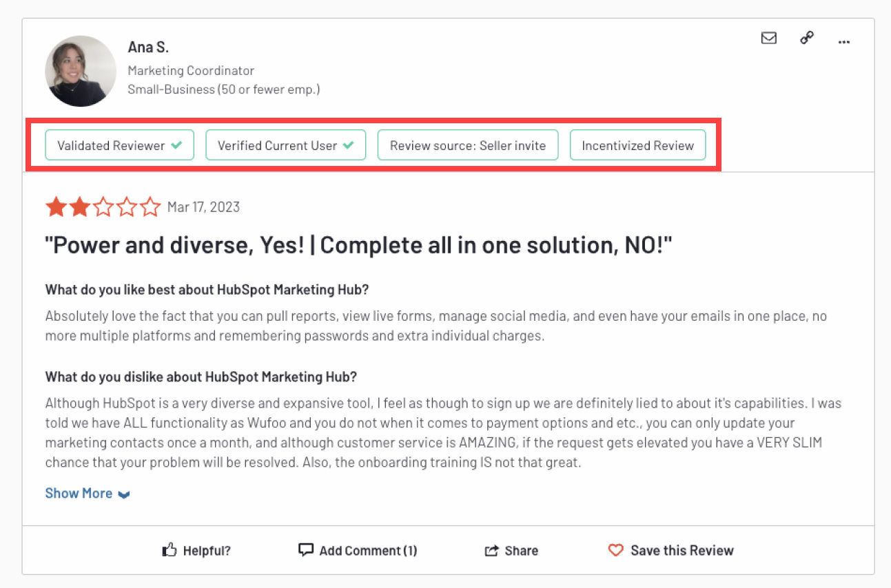Click the Helpful? label

tap(207, 550)
